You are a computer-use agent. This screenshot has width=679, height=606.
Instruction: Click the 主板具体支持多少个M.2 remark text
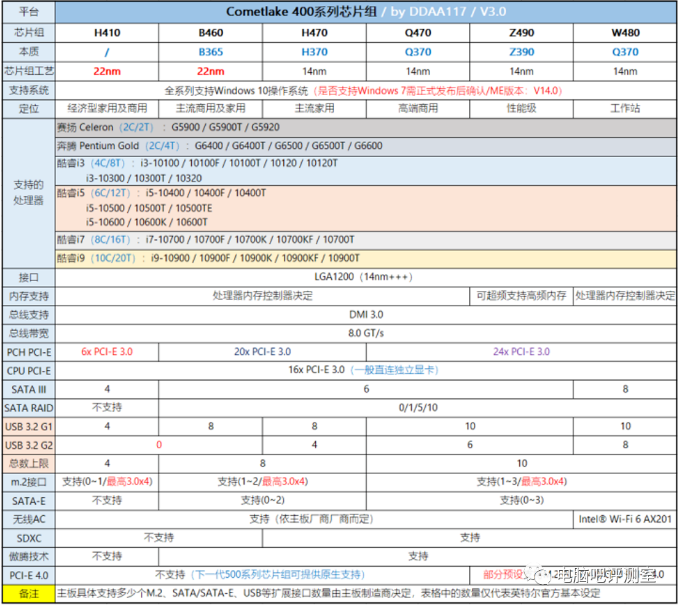coord(329,594)
